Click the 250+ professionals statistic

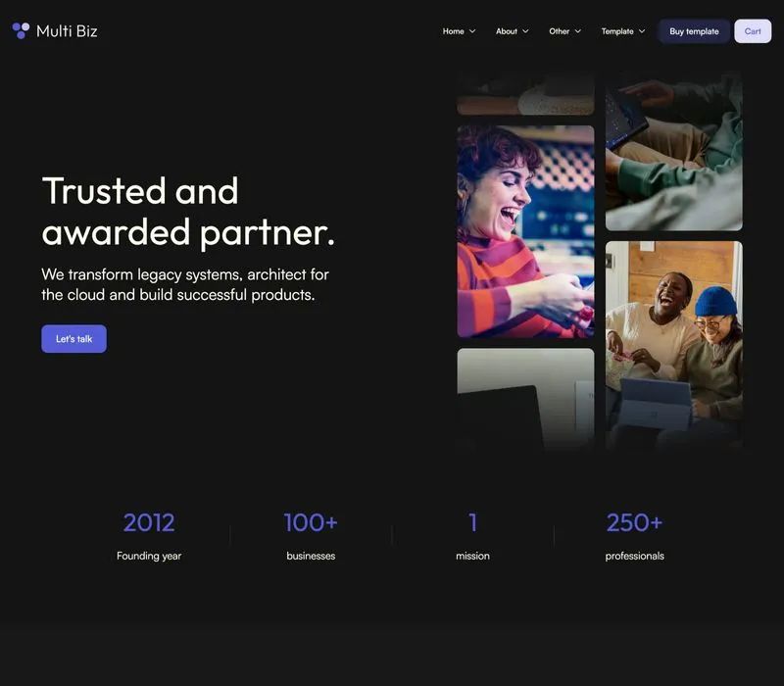click(x=634, y=536)
